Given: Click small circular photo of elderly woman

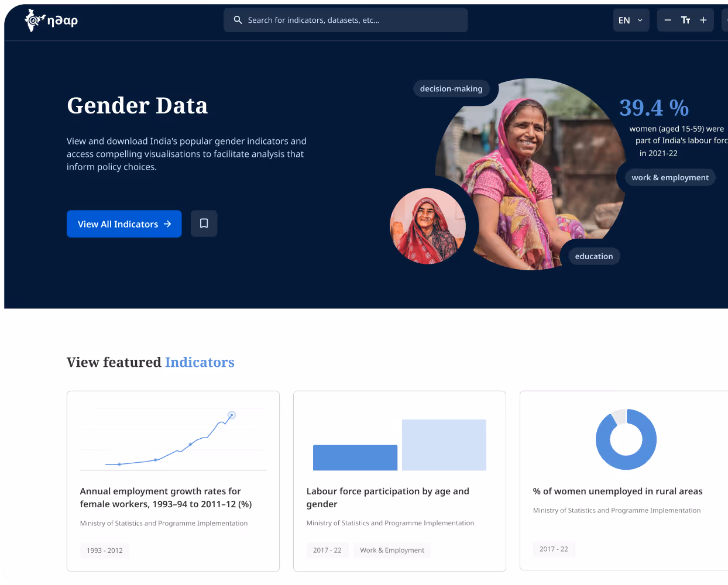Looking at the screenshot, I should pos(428,226).
